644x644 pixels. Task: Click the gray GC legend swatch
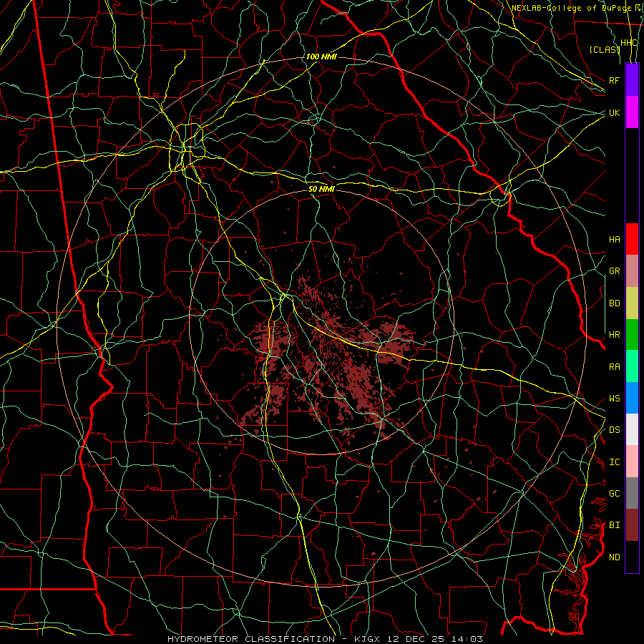632,493
